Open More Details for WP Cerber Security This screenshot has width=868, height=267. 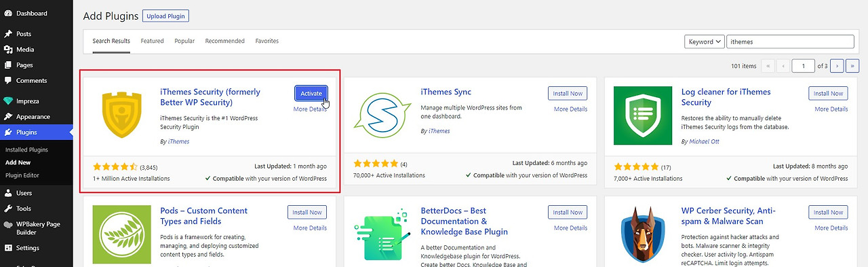click(x=831, y=228)
